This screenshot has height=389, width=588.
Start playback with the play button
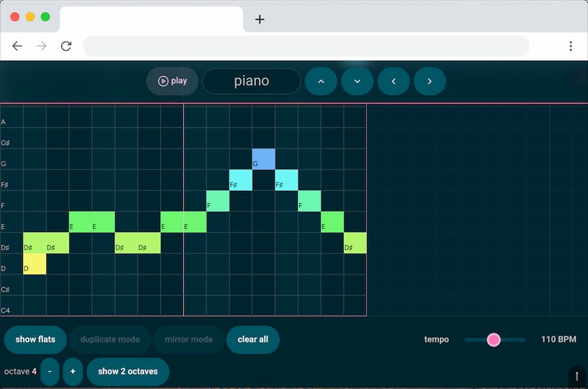172,81
